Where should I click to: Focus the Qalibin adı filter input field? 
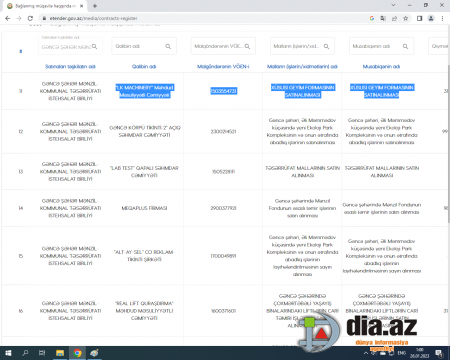tap(140, 46)
